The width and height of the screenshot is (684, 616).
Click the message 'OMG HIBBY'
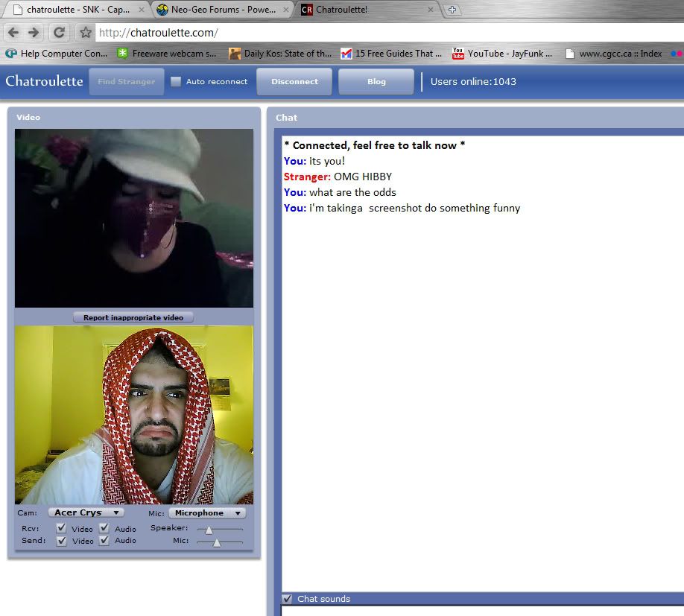click(363, 177)
